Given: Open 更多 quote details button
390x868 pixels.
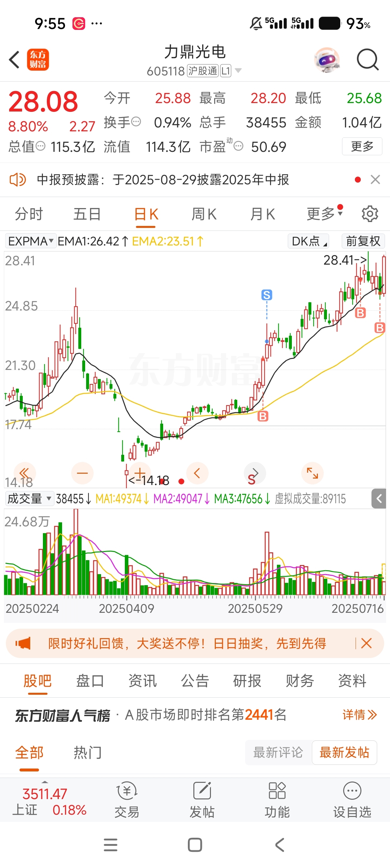Looking at the screenshot, I should 362,146.
